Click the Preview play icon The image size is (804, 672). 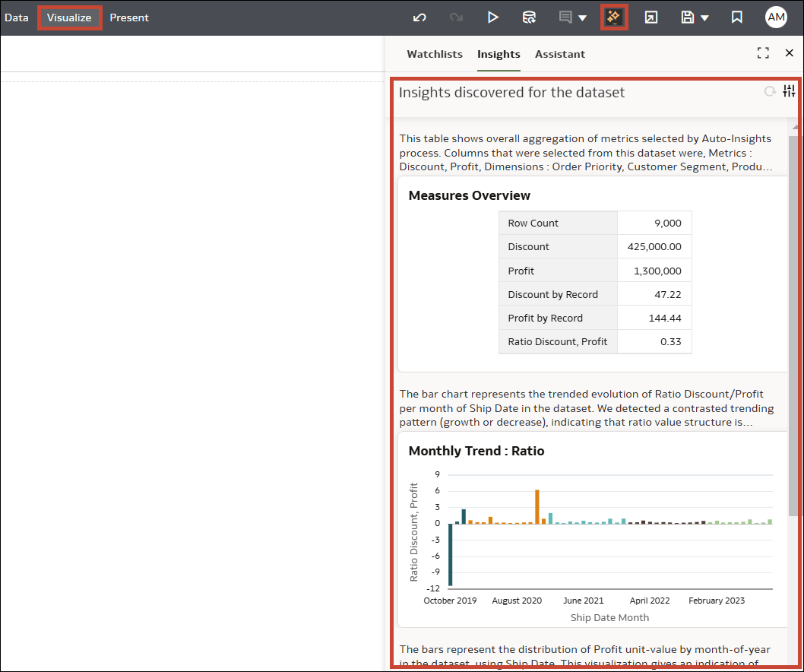pos(493,17)
